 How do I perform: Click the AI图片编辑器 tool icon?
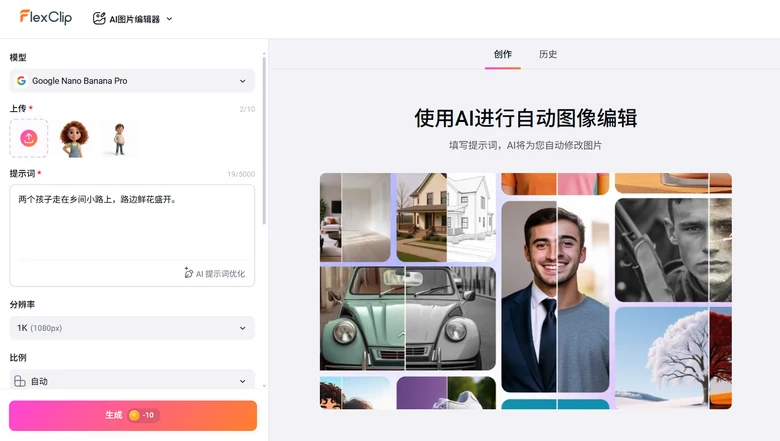click(x=99, y=18)
